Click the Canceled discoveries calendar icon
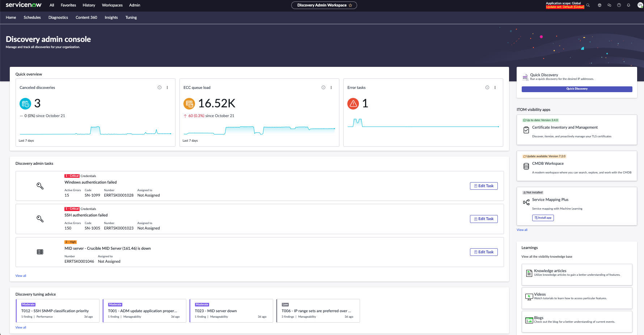The image size is (644, 335). 25,104
